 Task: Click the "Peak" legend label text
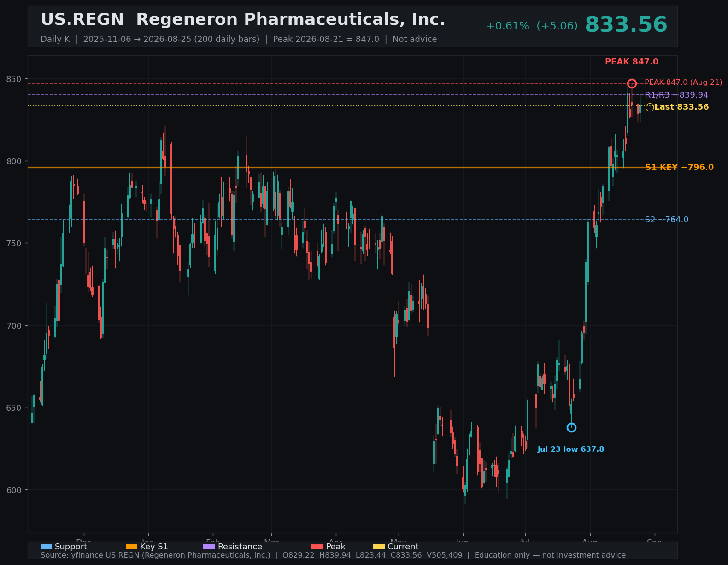[335, 547]
